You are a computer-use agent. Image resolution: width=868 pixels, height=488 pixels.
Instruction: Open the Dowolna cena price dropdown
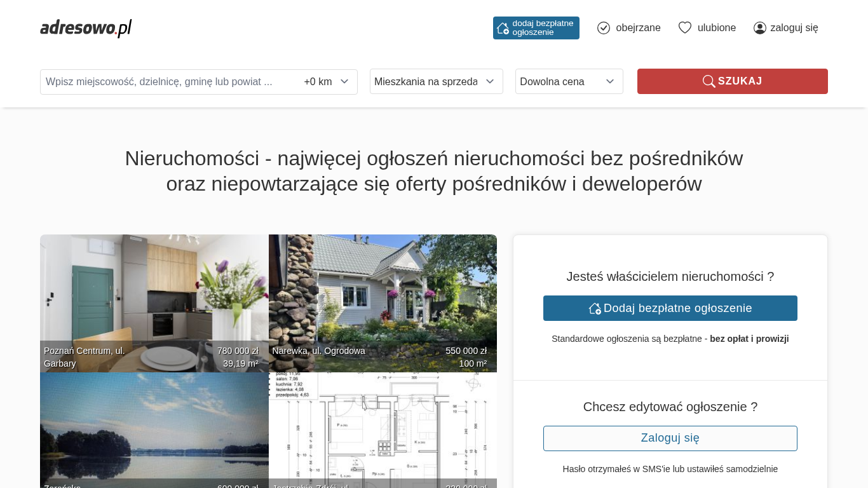[x=569, y=81]
